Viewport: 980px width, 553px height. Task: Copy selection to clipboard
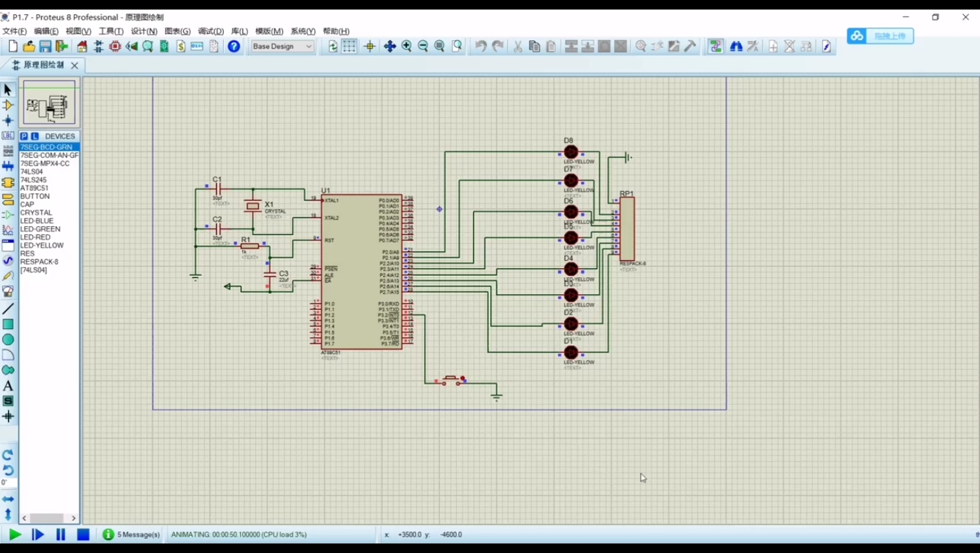coord(534,46)
